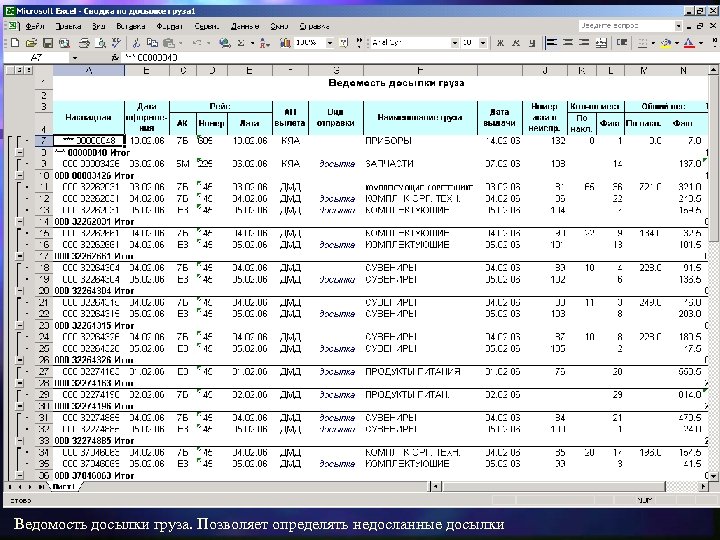Viewport: 720px width, 540px height.
Task: Click the Print icon in the toolbar
Action: (84, 43)
